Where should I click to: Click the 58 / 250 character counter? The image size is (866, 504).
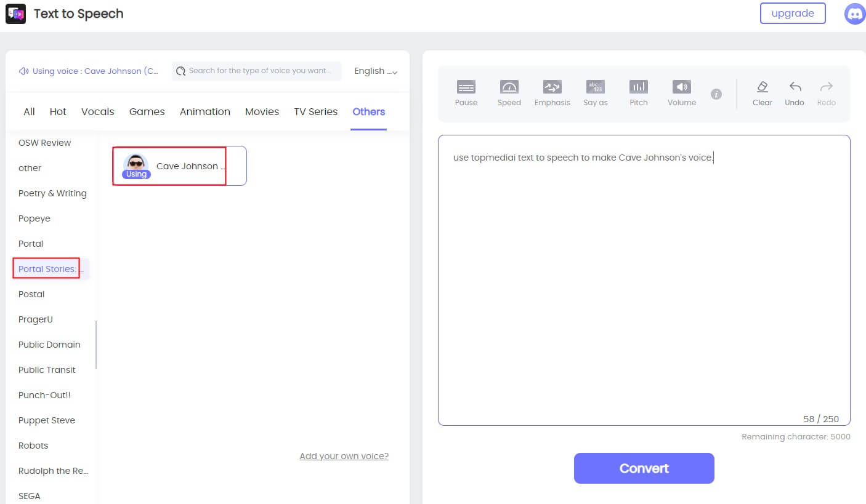(x=821, y=419)
